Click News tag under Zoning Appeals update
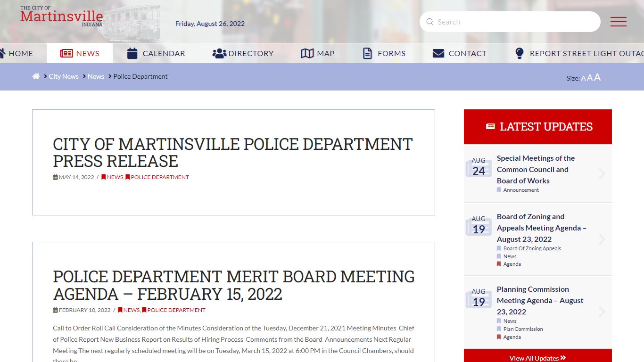The image size is (644, 362). tap(510, 256)
